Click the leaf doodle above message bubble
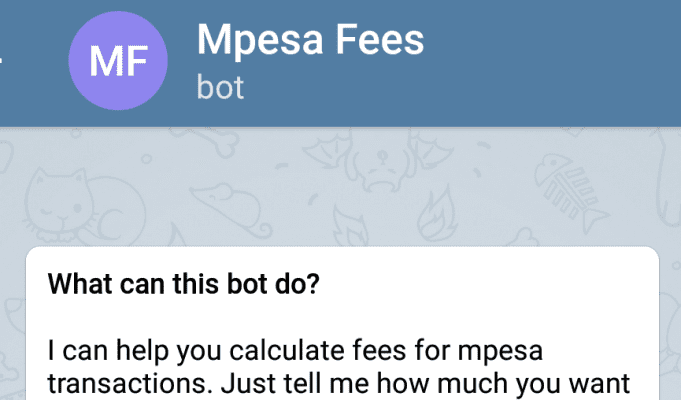 tap(350, 228)
